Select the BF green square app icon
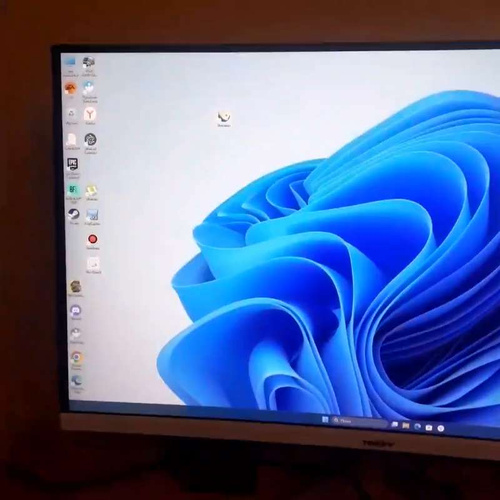 click(73, 190)
